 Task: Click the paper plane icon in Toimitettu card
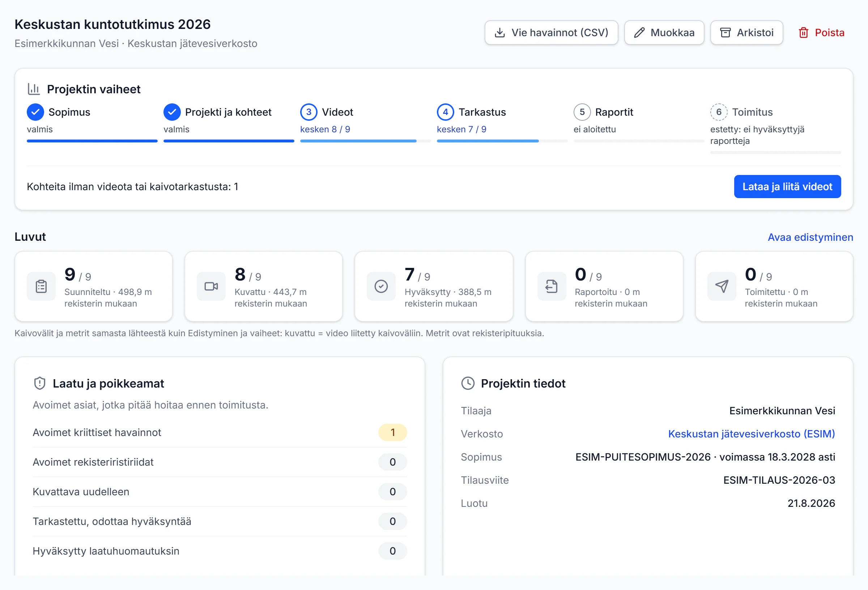(722, 286)
